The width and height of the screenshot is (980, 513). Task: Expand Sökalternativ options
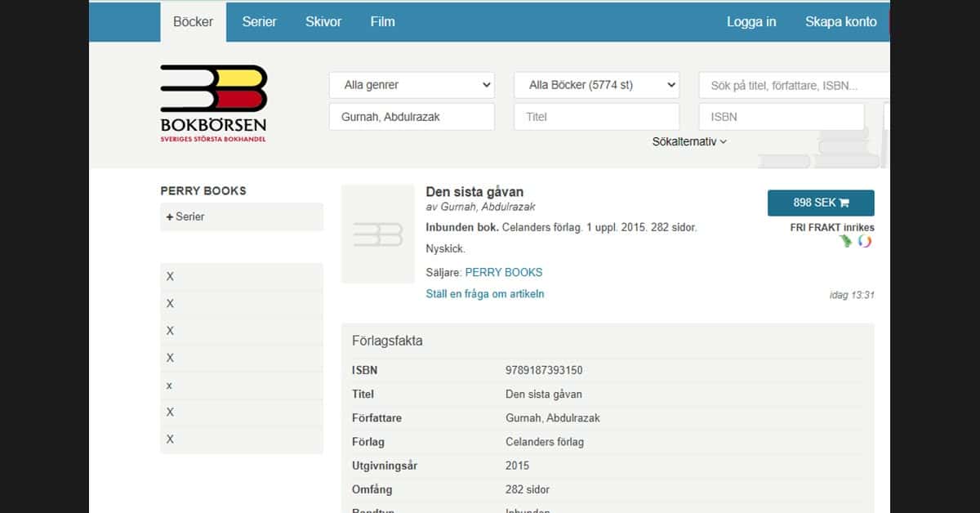[x=689, y=141]
